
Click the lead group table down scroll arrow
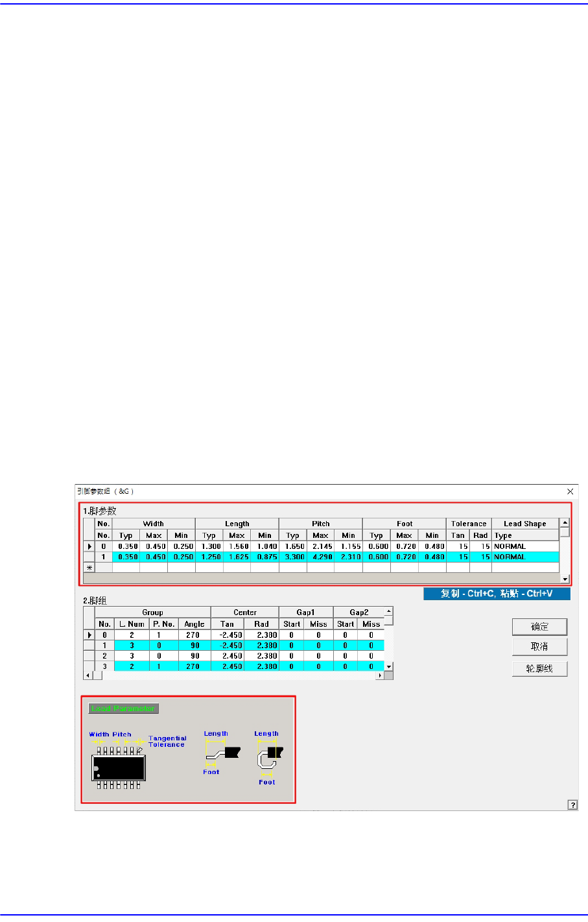point(389,666)
